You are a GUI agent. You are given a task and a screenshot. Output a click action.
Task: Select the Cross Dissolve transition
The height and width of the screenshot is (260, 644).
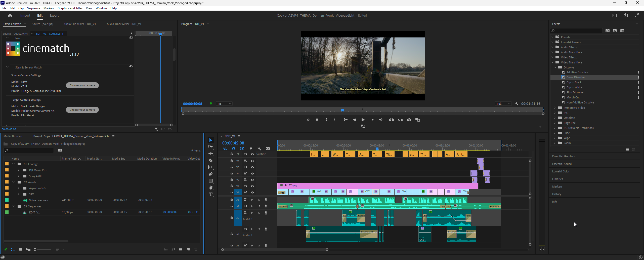575,77
